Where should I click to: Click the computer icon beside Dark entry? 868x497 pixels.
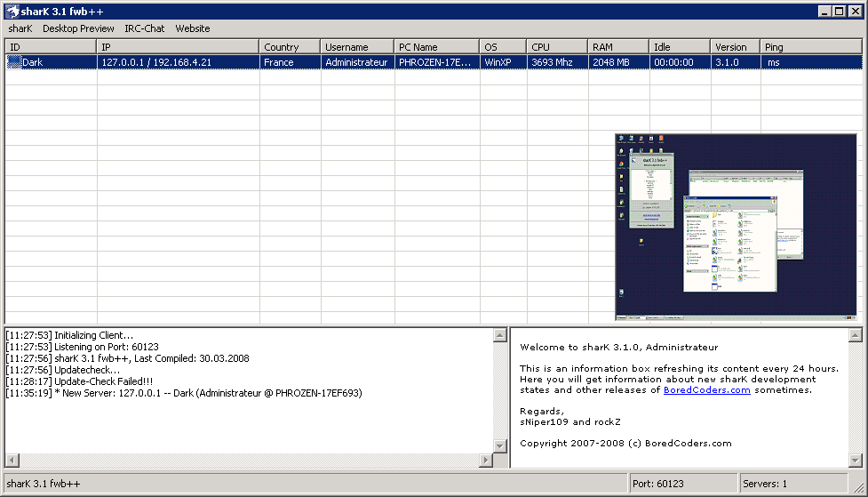(14, 62)
